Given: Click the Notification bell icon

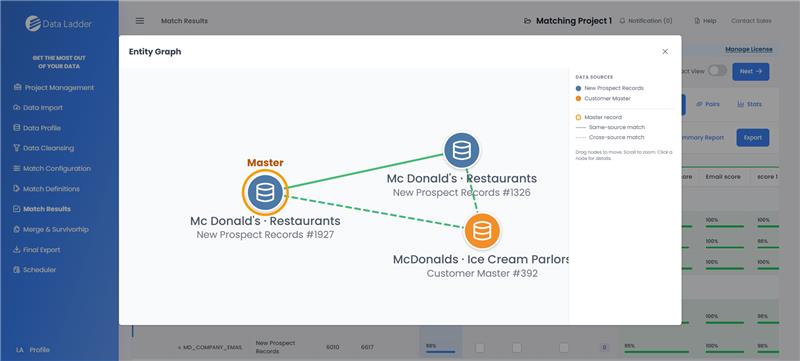Looking at the screenshot, I should pyautogui.click(x=622, y=21).
